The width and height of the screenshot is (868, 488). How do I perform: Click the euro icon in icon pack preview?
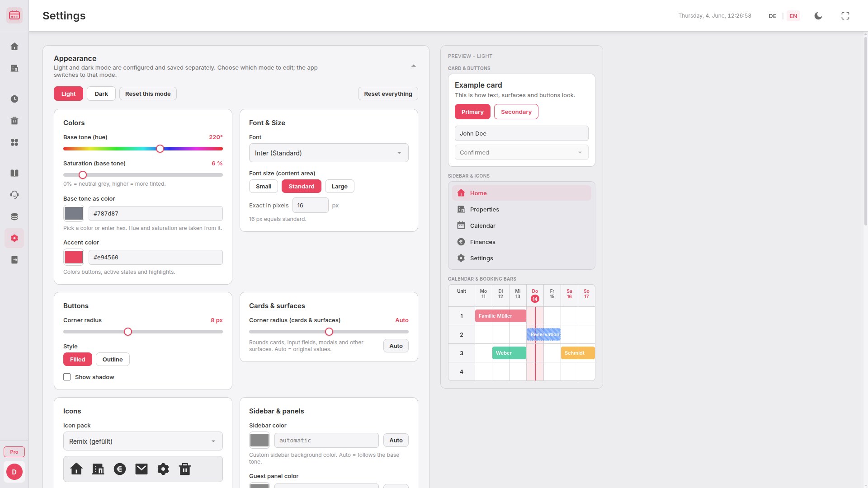click(120, 469)
